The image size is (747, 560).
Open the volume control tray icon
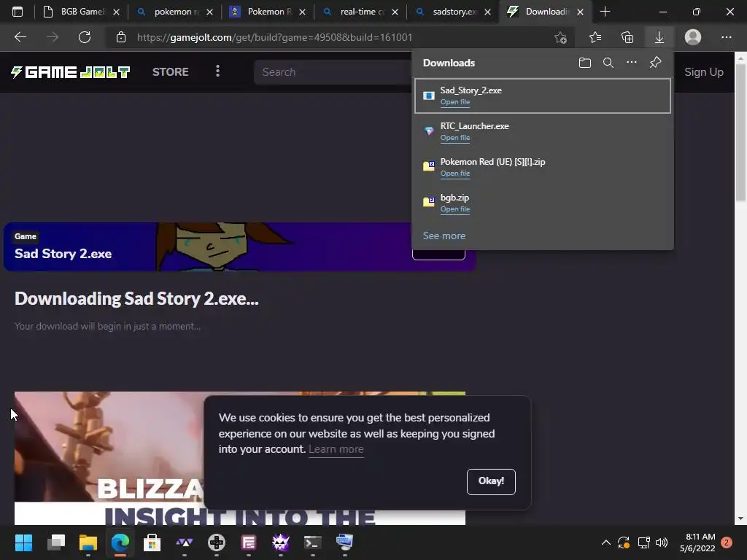coord(662,542)
